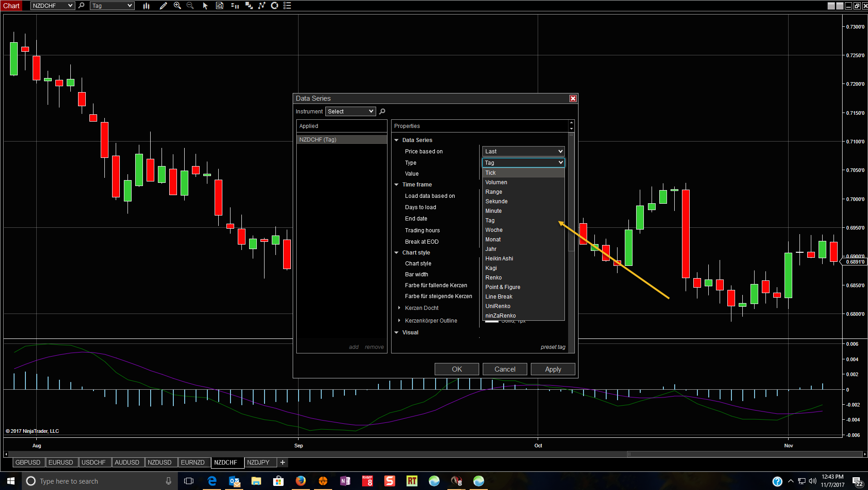Choose Woche from the Type list
The height and width of the screenshot is (490, 868).
pyautogui.click(x=523, y=230)
